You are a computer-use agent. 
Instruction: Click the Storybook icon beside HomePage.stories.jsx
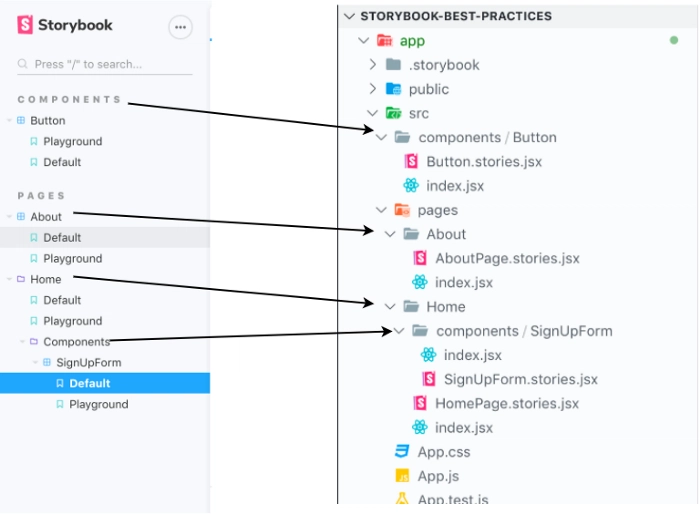(x=420, y=403)
